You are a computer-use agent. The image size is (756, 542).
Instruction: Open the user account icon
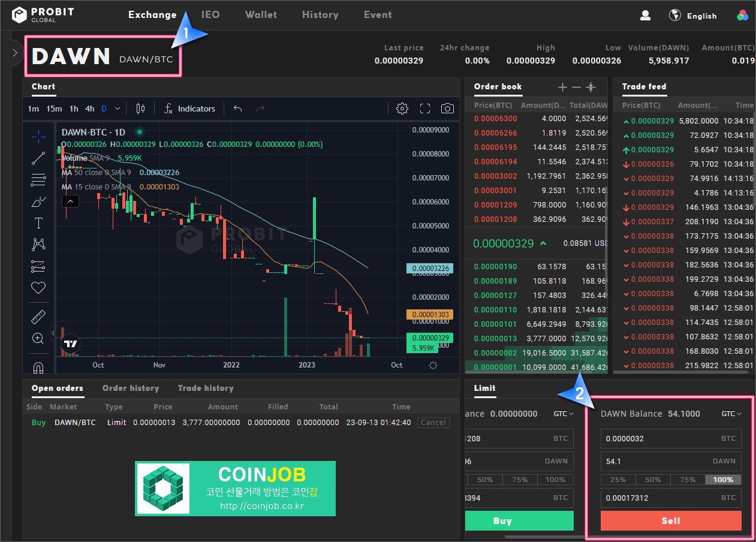click(645, 16)
